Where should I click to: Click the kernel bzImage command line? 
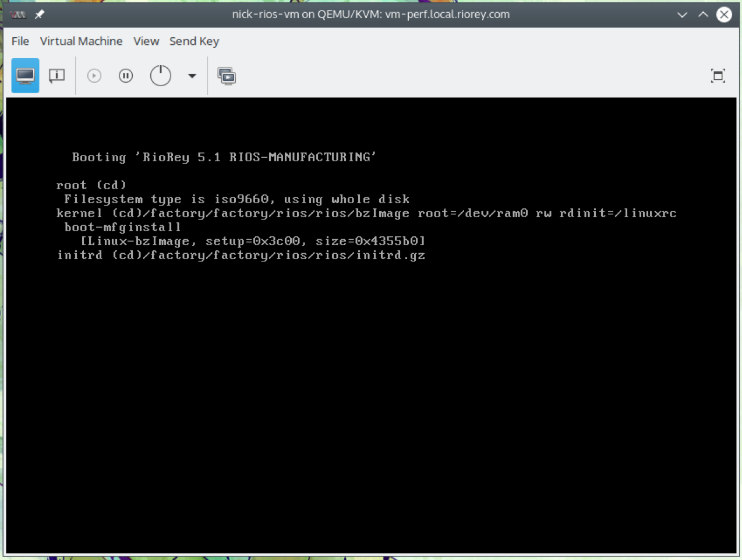pyautogui.click(x=366, y=213)
